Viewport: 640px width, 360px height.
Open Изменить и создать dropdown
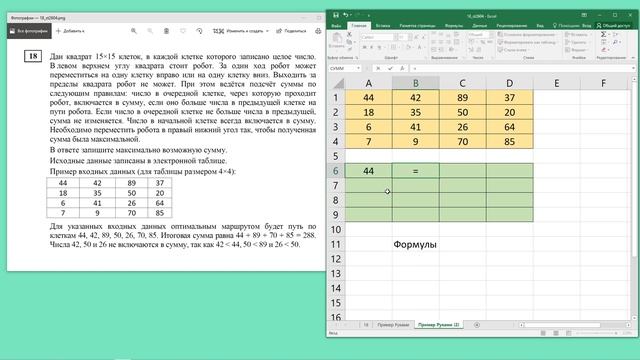[x=241, y=31]
